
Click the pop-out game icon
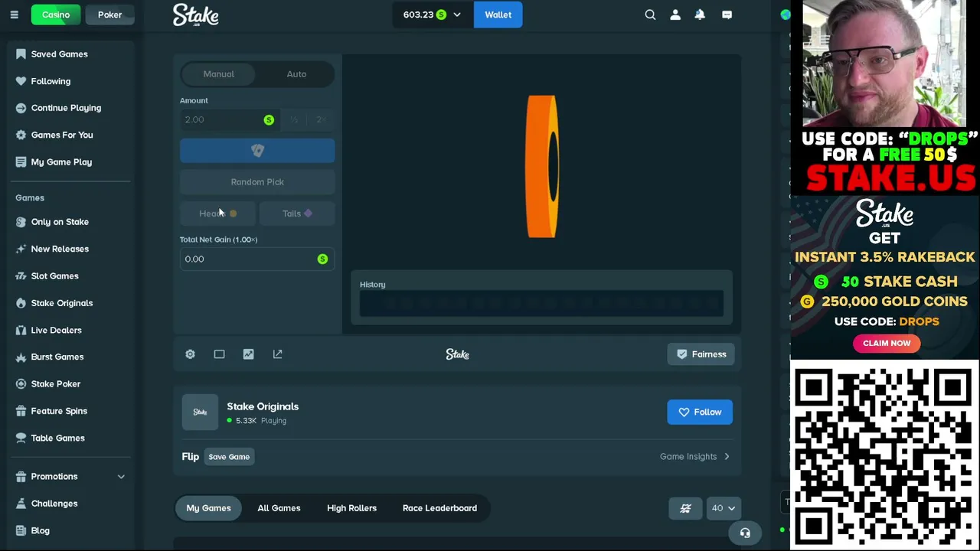pos(277,354)
